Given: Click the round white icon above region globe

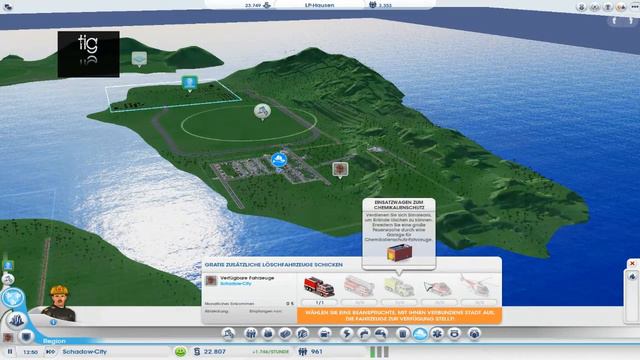Looking at the screenshot, I should [8, 279].
